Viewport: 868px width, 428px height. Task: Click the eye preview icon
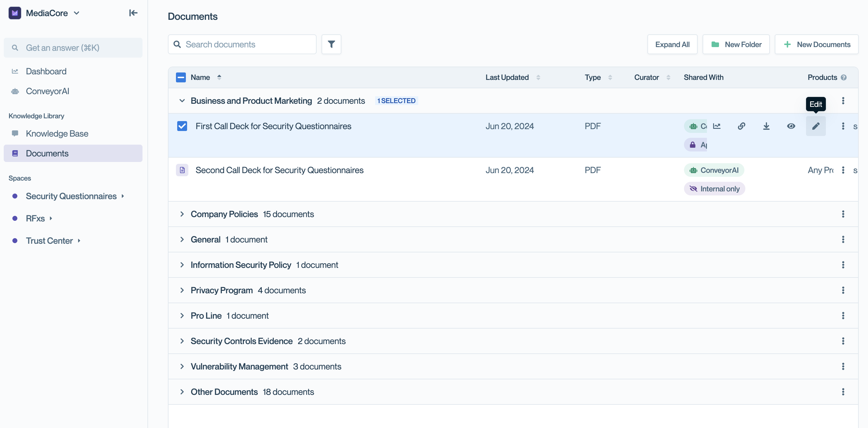click(x=791, y=126)
